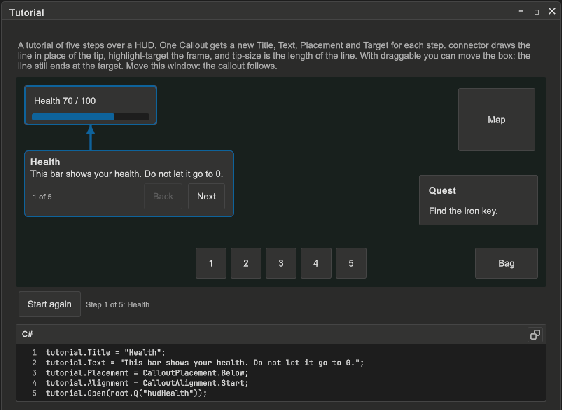562x410 pixels.
Task: Select hotbar slot 5
Action: click(351, 263)
